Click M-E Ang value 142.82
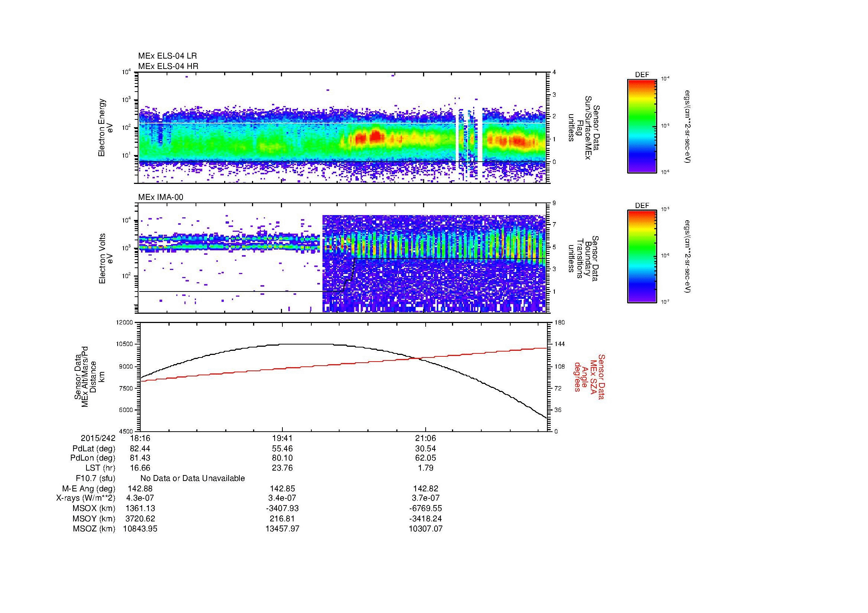 (426, 488)
